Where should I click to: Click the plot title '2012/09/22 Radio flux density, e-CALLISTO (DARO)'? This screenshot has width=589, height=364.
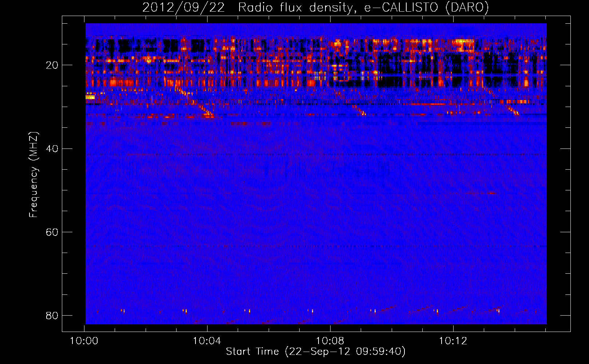pyautogui.click(x=316, y=7)
